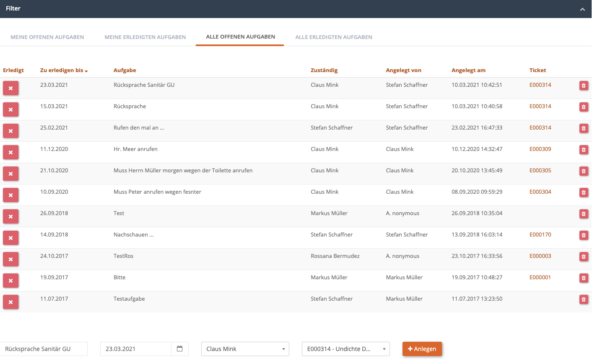Screen dimensions: 592x364
Task: Switch to 'Meine offenen Aufgaben' tab
Action: (47, 37)
